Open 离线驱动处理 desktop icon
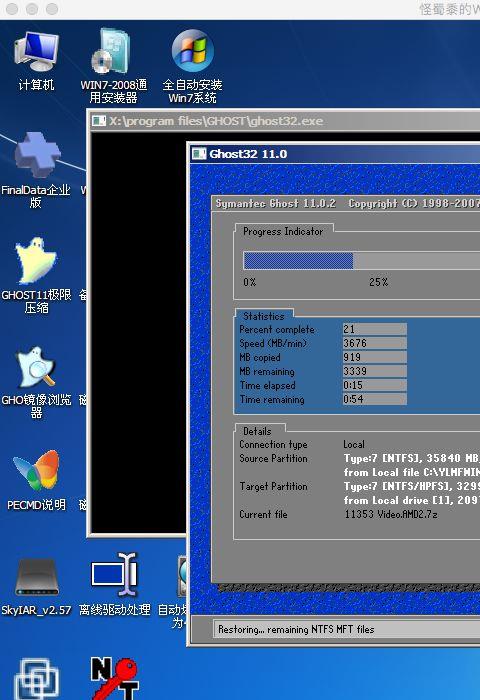This screenshot has width=480, height=700. point(114,584)
